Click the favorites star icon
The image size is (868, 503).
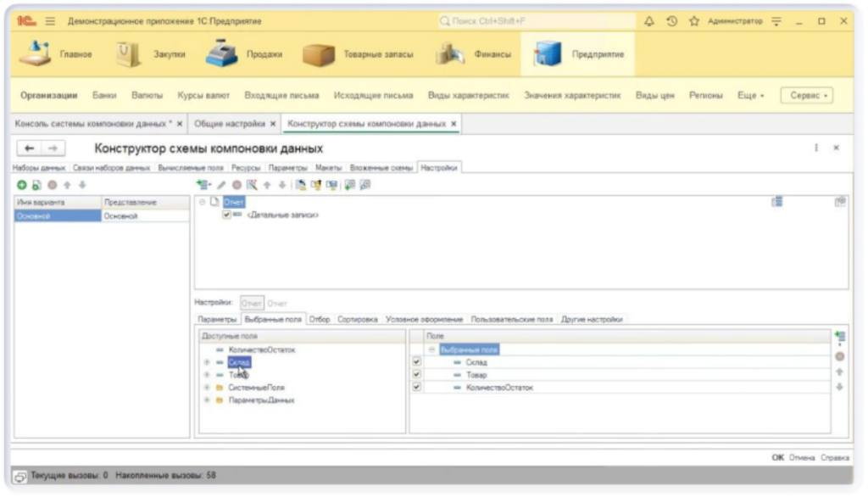693,21
